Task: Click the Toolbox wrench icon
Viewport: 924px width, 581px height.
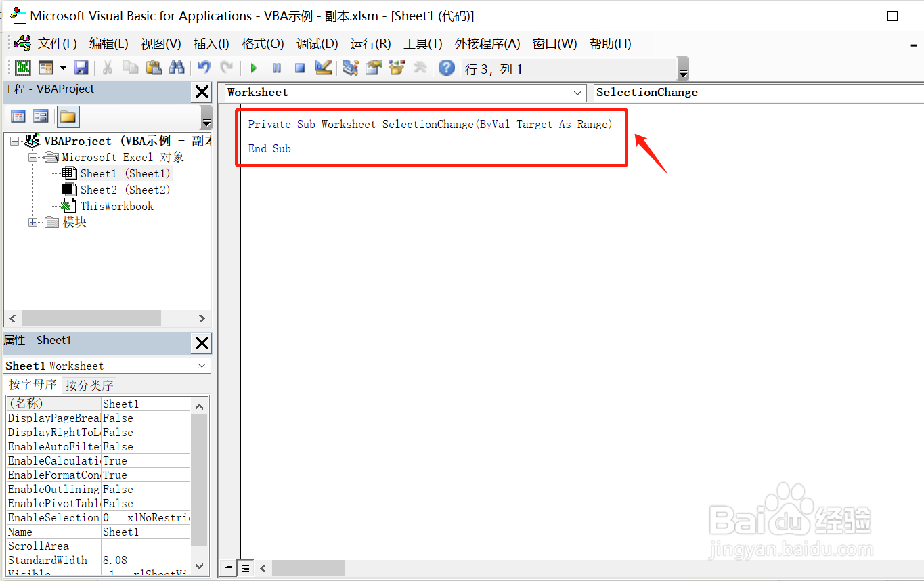Action: point(420,68)
